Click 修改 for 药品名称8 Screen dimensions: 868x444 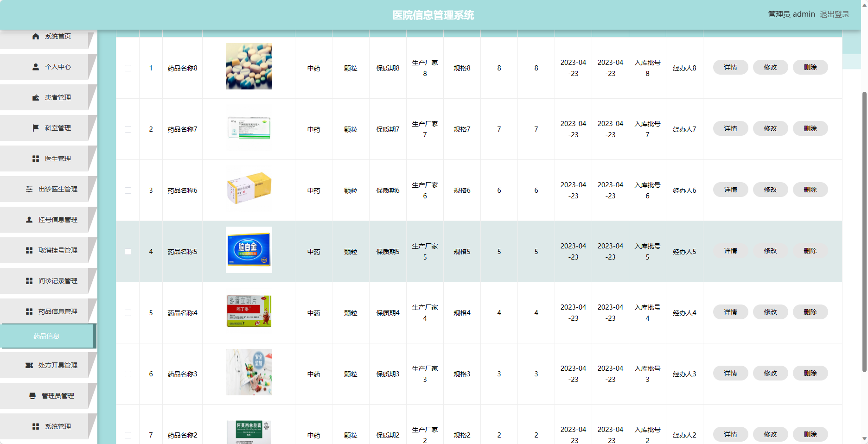coord(770,67)
